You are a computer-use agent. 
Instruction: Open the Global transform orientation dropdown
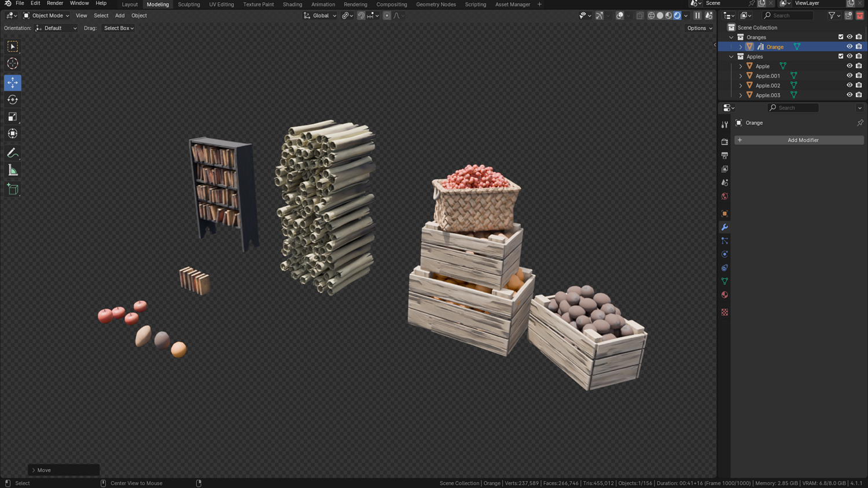pyautogui.click(x=320, y=16)
